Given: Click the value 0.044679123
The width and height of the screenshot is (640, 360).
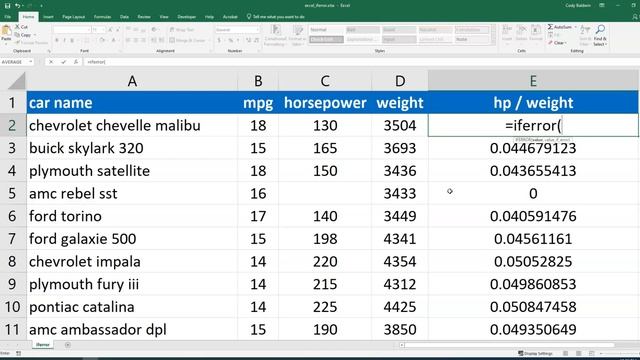Looking at the screenshot, I should pos(533,148).
